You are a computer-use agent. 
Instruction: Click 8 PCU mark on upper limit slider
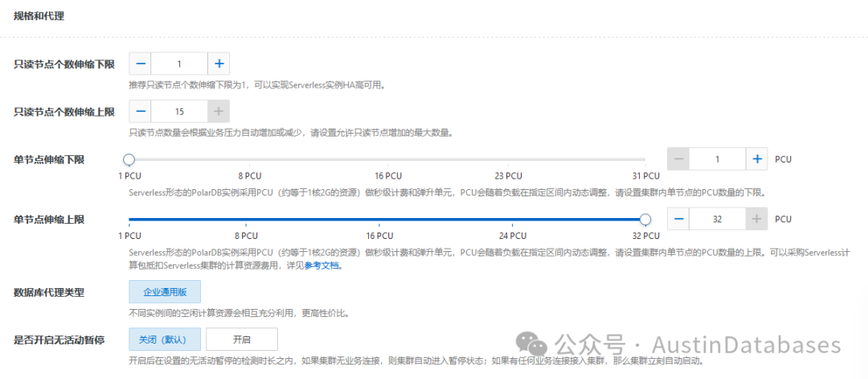[246, 236]
